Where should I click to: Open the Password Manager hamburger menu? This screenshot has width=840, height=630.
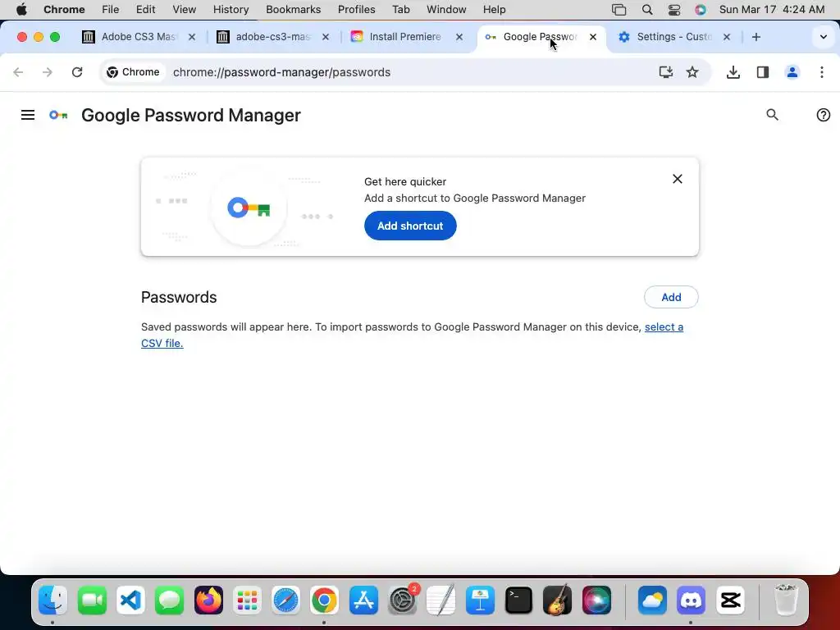point(28,115)
